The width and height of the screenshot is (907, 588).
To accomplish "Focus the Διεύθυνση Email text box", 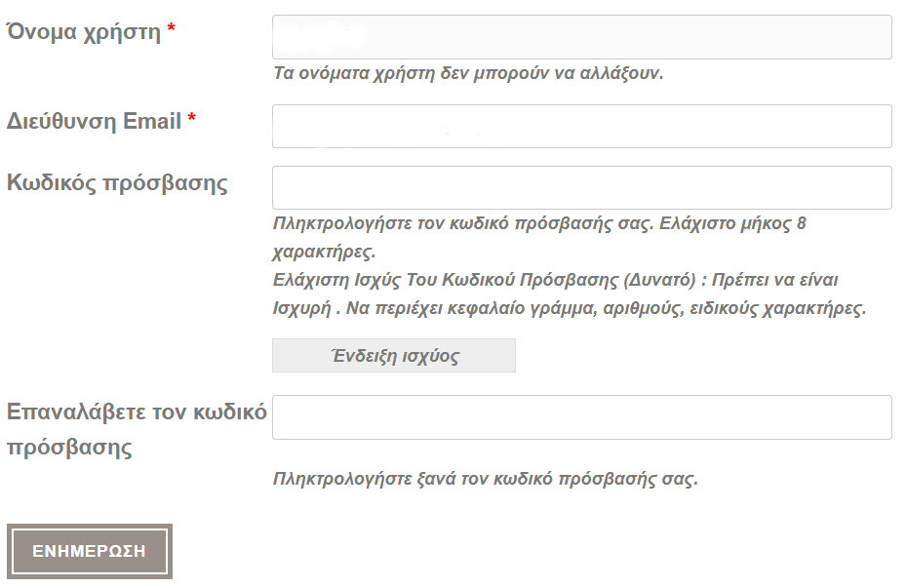I will [x=582, y=126].
